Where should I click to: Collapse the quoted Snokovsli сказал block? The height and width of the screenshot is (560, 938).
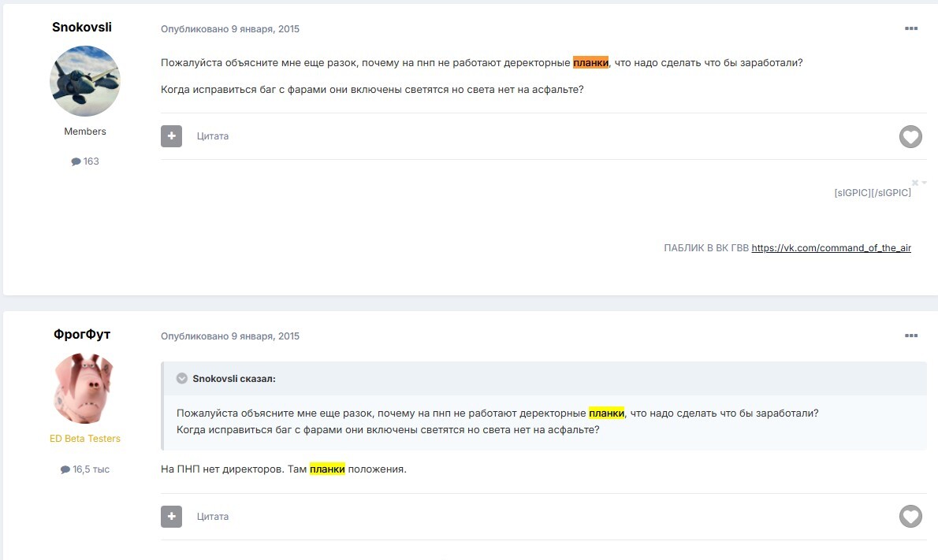pyautogui.click(x=182, y=378)
